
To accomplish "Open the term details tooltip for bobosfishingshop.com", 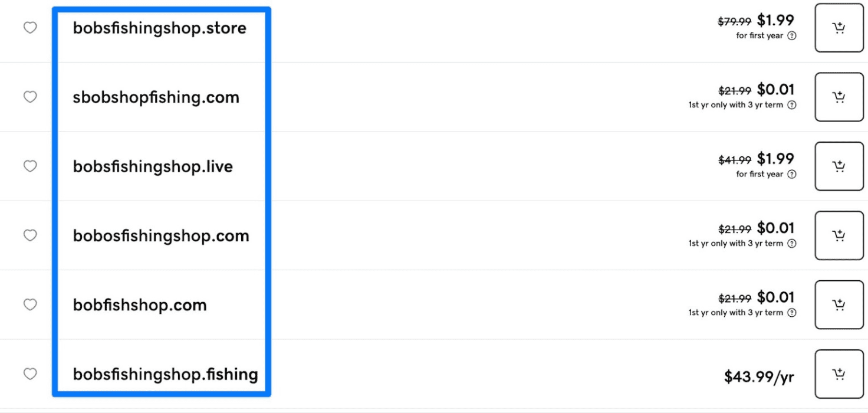I will (x=793, y=244).
